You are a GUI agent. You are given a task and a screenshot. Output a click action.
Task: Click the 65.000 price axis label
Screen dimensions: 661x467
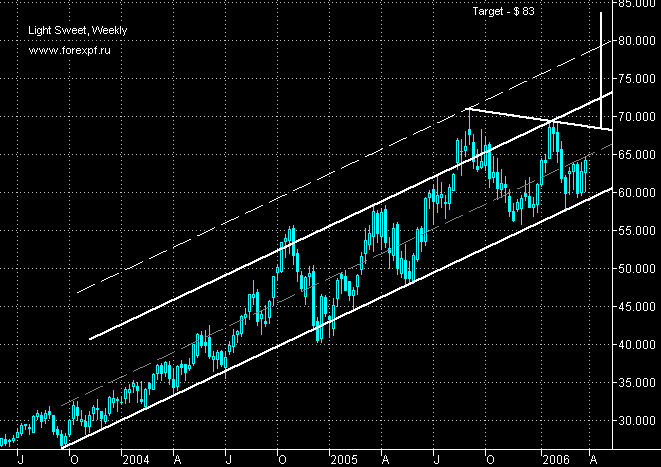coord(637,155)
